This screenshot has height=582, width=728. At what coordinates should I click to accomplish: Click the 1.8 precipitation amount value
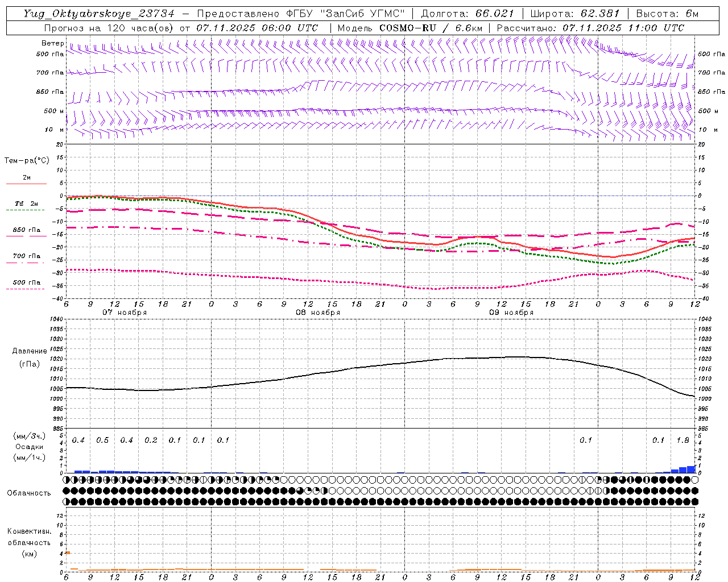682,440
